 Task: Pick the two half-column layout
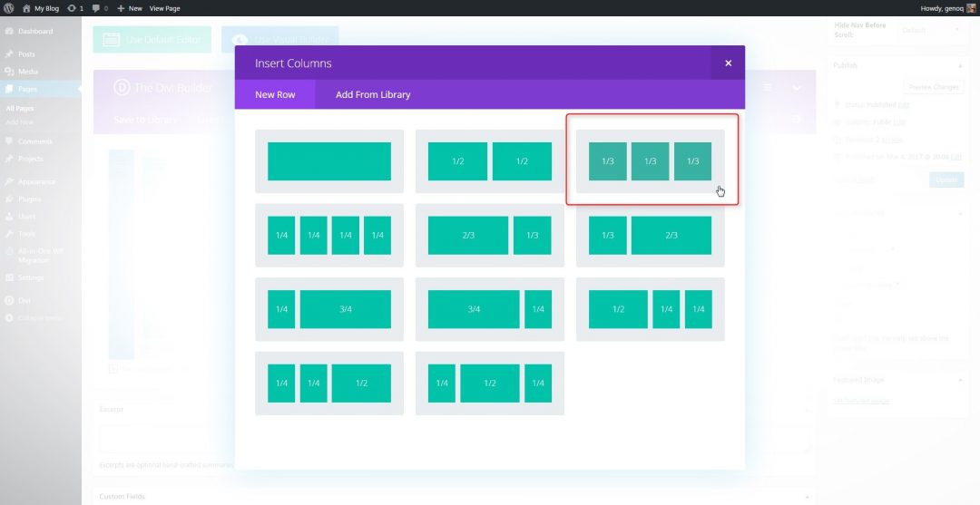490,161
